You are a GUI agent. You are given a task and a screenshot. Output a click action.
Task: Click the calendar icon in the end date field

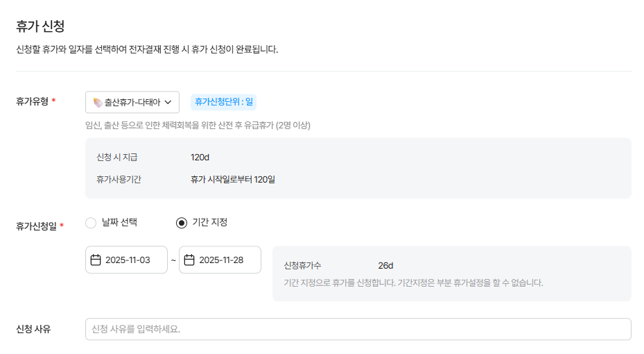(189, 260)
